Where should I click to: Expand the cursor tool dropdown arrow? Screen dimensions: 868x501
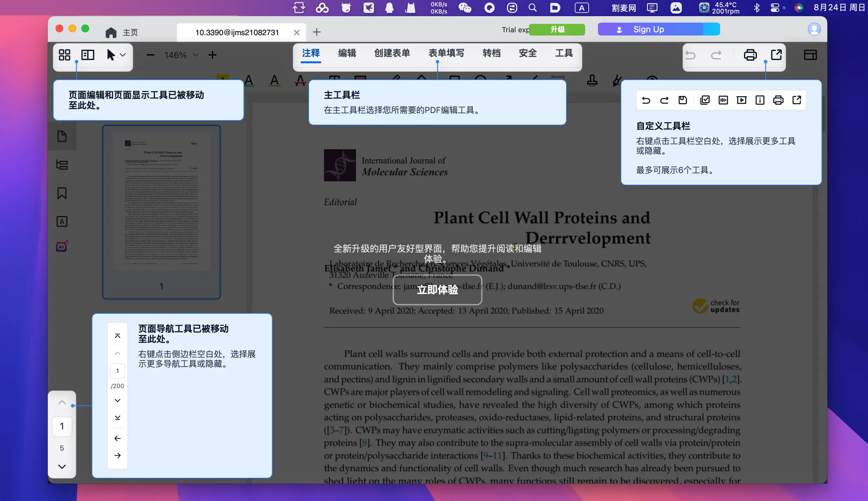coord(123,55)
